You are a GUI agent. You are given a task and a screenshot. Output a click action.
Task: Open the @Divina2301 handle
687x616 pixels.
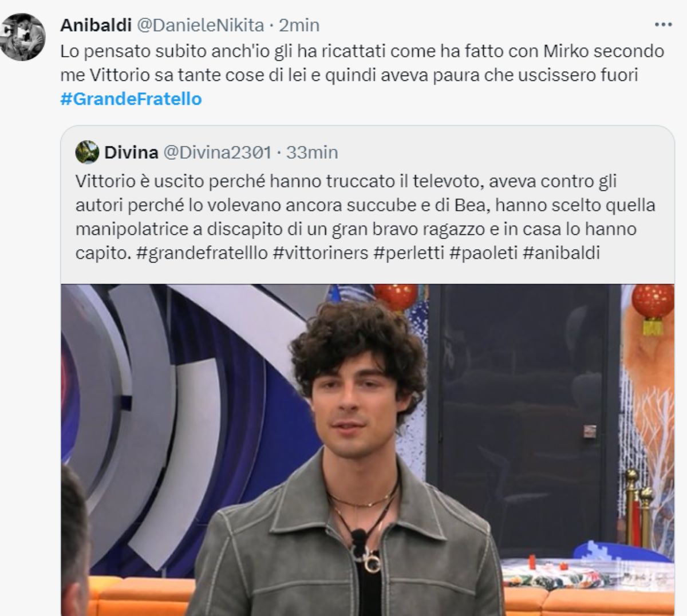point(218,152)
